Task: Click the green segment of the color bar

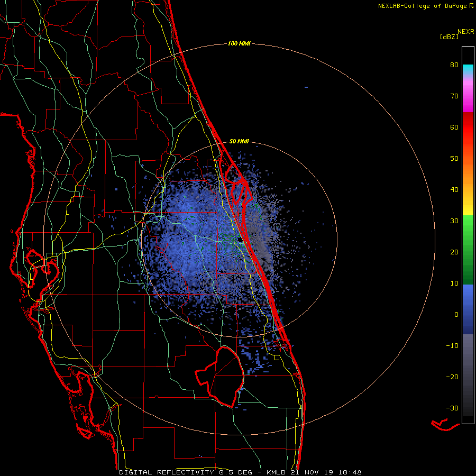Action: [468, 250]
